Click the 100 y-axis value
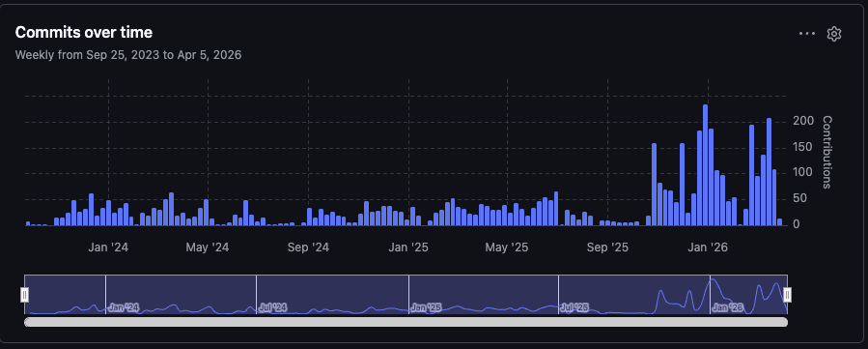 802,173
